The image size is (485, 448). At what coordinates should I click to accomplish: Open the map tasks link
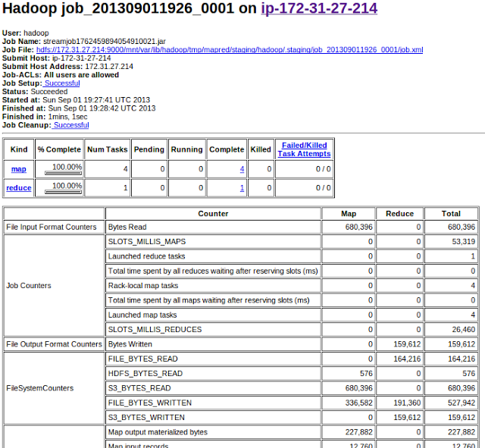click(19, 169)
